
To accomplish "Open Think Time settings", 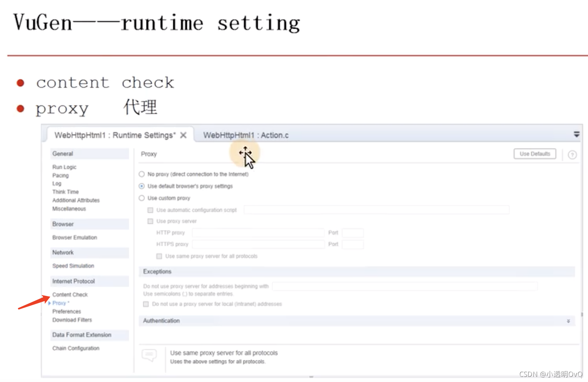I will tap(65, 192).
